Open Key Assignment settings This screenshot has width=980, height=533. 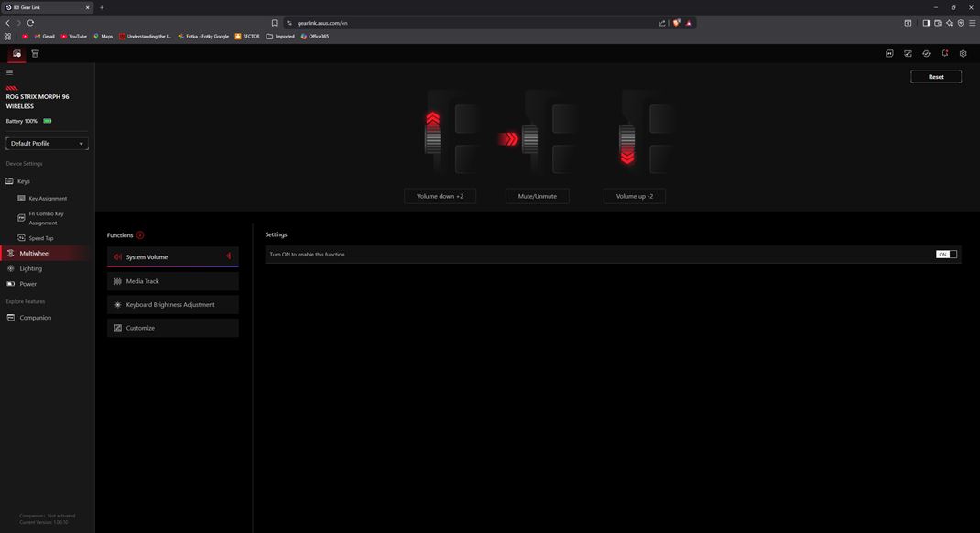pos(42,198)
